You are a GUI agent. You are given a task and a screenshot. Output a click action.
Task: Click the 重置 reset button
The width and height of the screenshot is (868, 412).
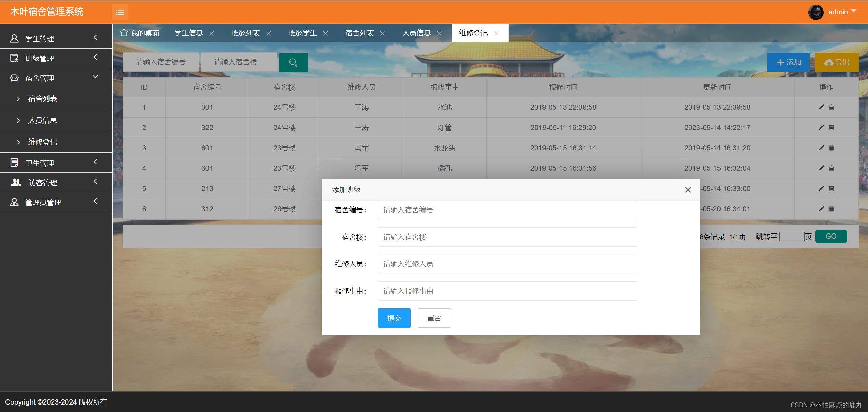tap(434, 318)
